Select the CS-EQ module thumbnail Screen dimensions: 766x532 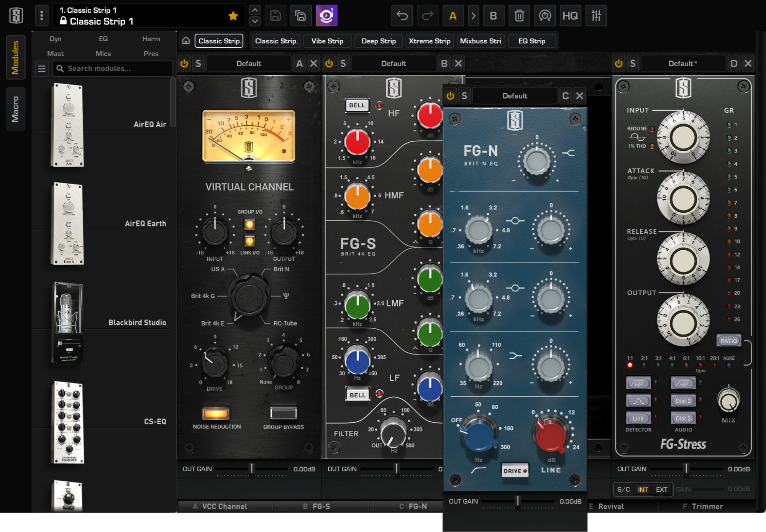coord(67,422)
